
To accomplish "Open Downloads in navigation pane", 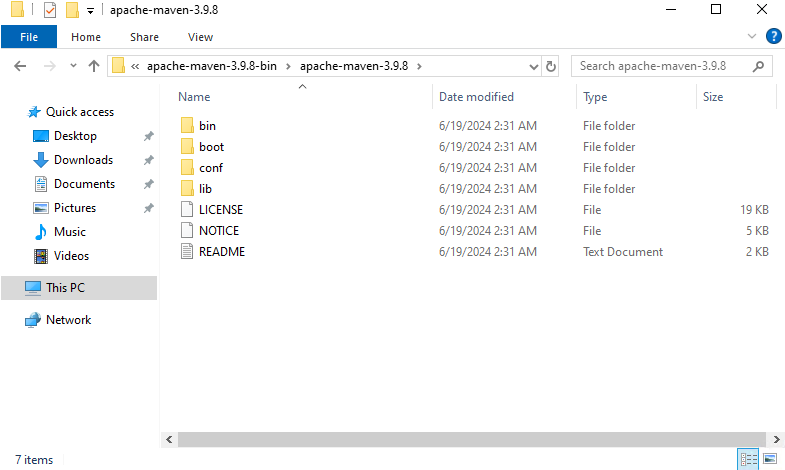I will coord(83,160).
